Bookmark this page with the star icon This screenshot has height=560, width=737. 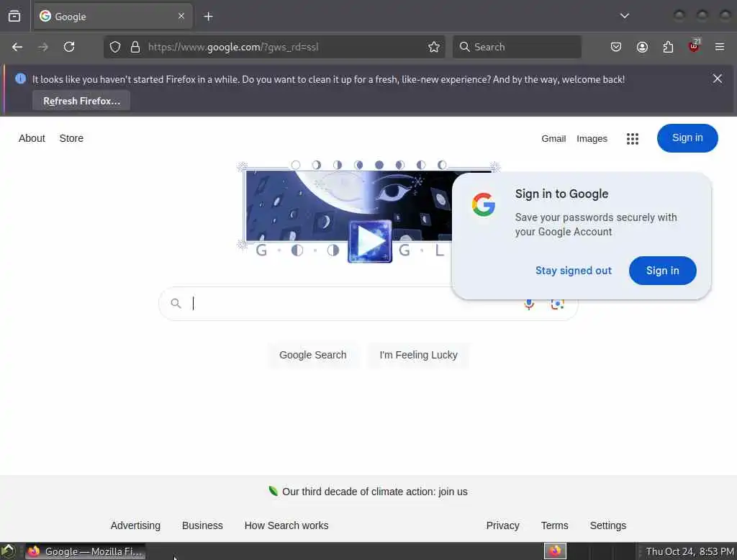(434, 47)
